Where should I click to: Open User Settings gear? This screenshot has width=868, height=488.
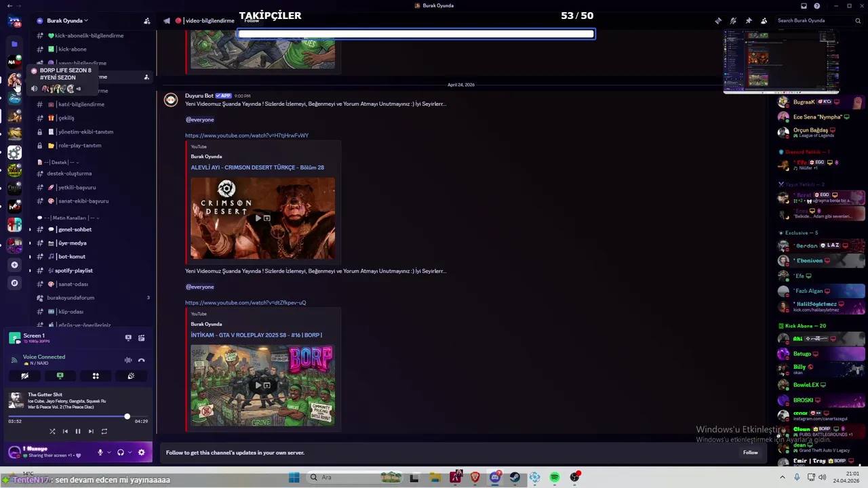141,452
